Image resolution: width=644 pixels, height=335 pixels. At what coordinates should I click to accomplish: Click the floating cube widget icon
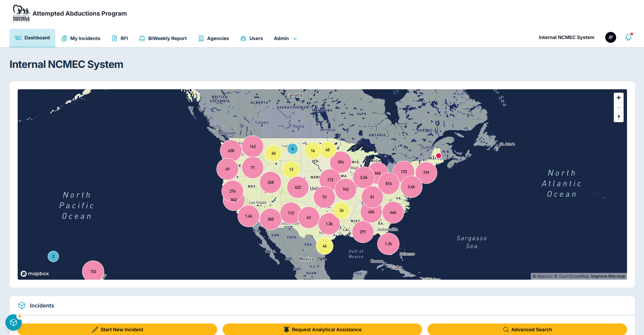pos(14,322)
